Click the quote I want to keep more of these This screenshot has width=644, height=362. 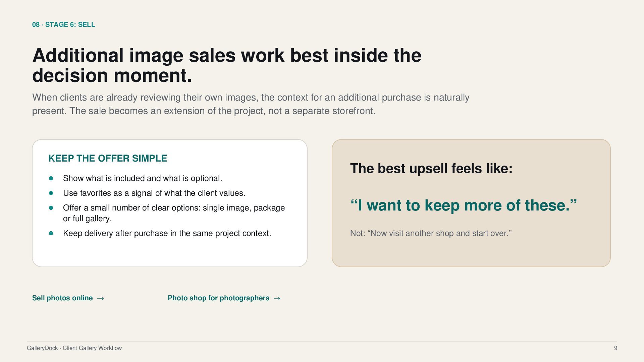tap(464, 205)
